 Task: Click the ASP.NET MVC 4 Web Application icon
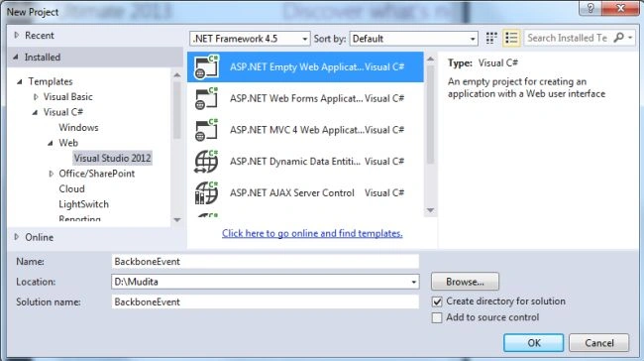coord(207,130)
